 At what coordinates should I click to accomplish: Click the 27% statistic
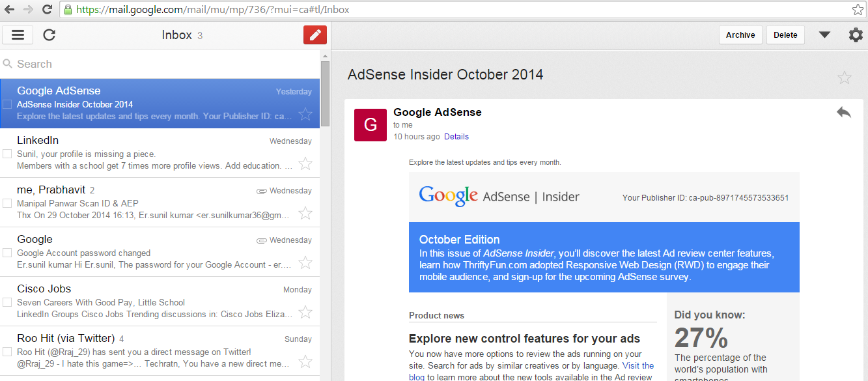pyautogui.click(x=701, y=338)
